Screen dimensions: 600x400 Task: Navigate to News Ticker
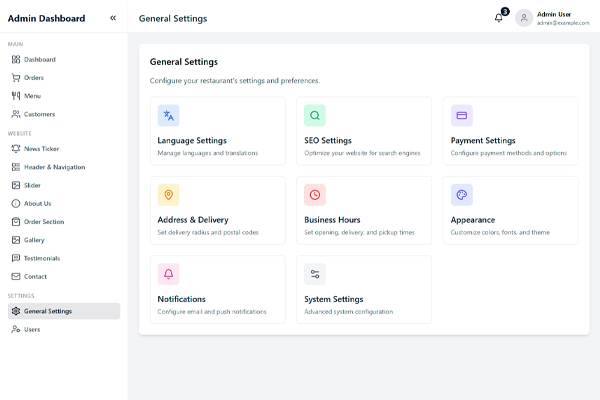tap(64, 149)
